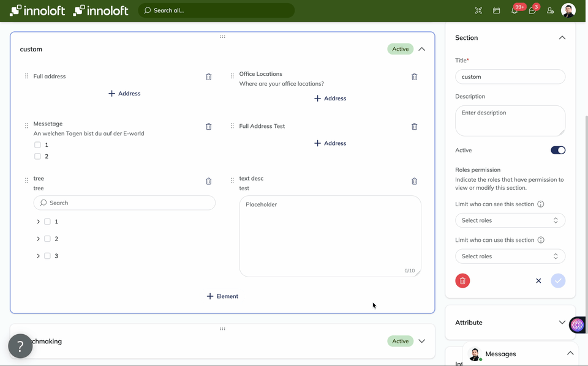Collapse the custom section chevron
The image size is (588, 366).
[x=421, y=49]
